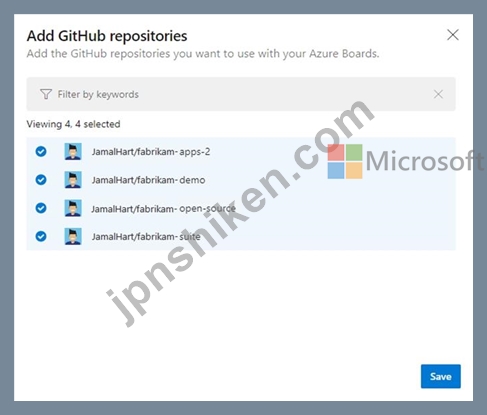
Task: Click the funnel filter icon
Action: click(46, 94)
